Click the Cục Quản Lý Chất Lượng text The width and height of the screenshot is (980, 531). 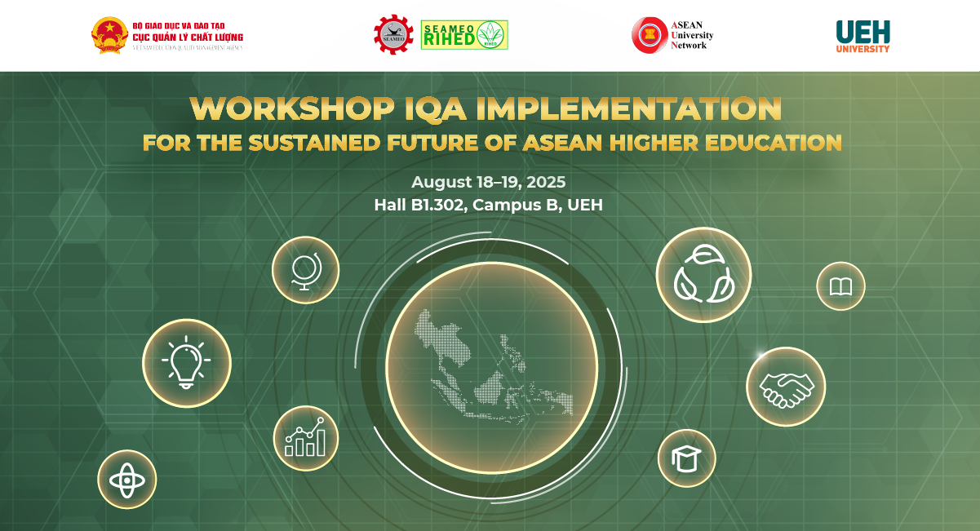tap(188, 37)
